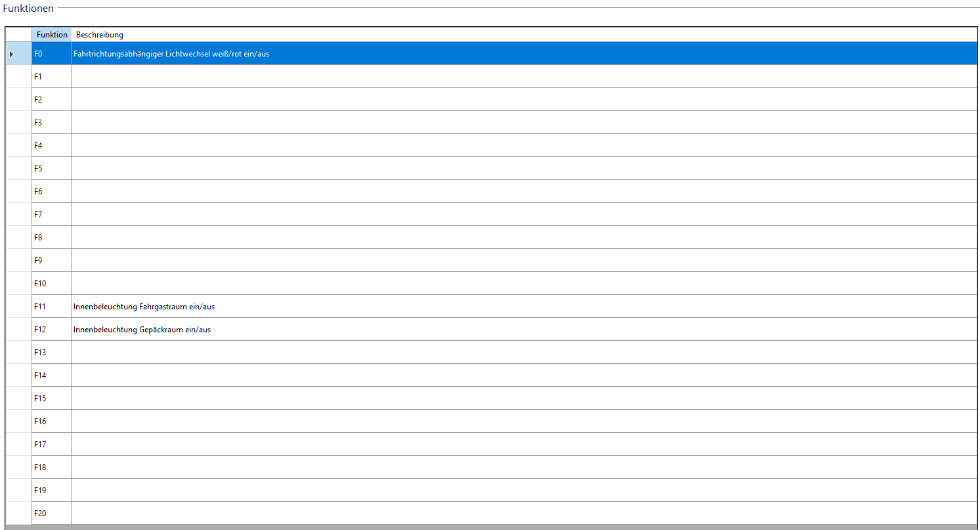Screen dimensions: 980x530
Task: Select the F0 function cell
Action: click(51, 54)
